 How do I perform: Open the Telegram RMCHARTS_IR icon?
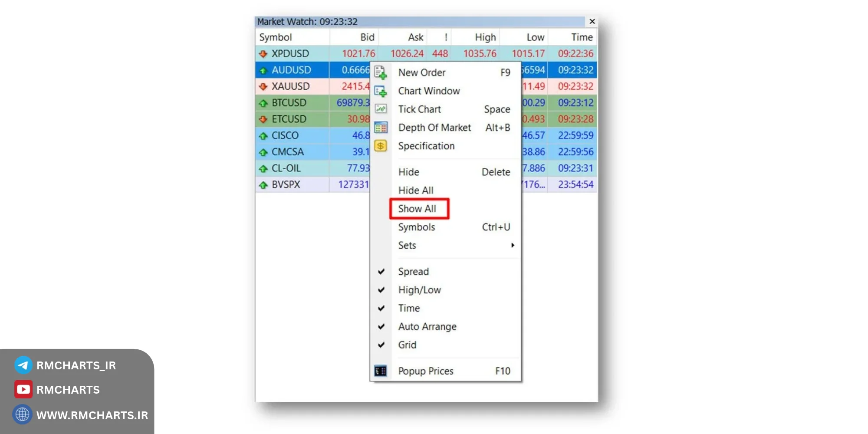pos(23,365)
